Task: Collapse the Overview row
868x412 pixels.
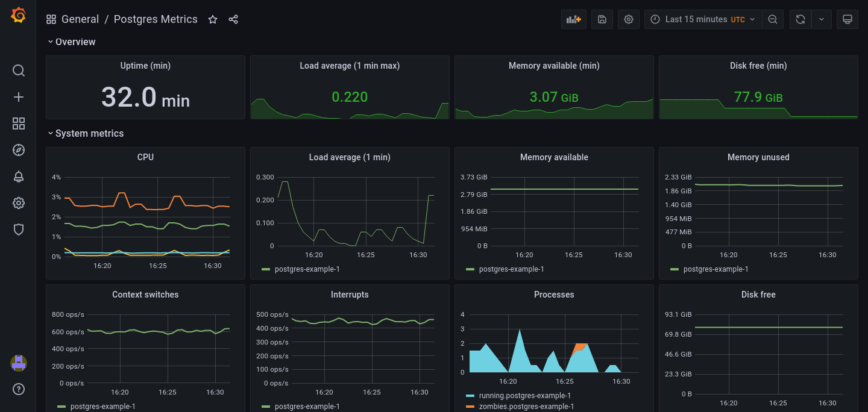Action: tap(71, 42)
